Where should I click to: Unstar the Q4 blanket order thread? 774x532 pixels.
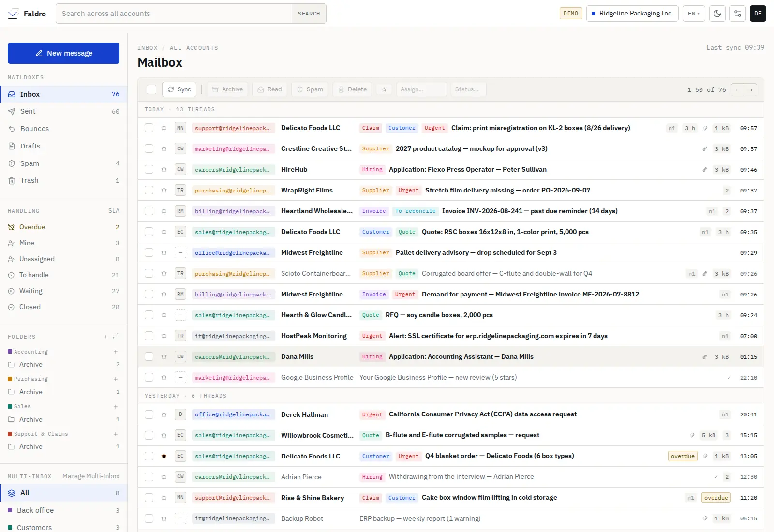tap(164, 456)
